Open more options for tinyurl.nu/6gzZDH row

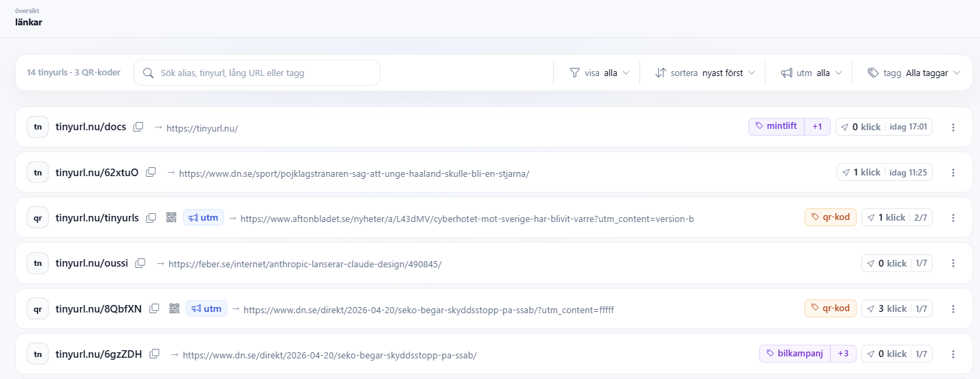click(953, 354)
